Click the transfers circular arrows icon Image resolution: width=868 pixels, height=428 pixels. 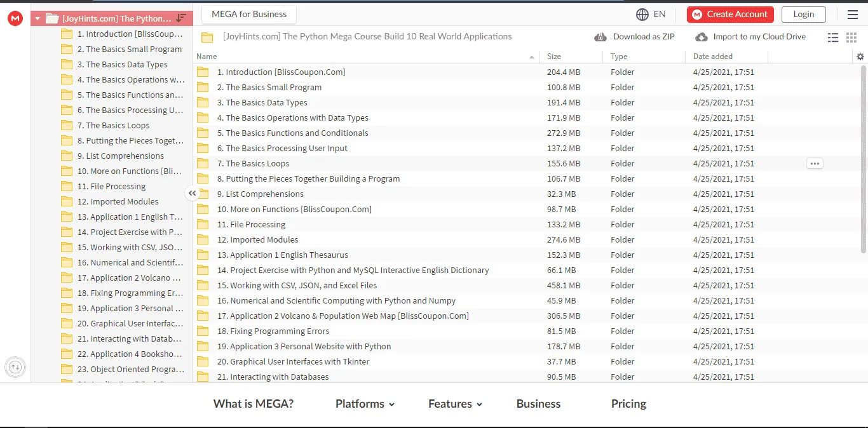click(x=15, y=366)
